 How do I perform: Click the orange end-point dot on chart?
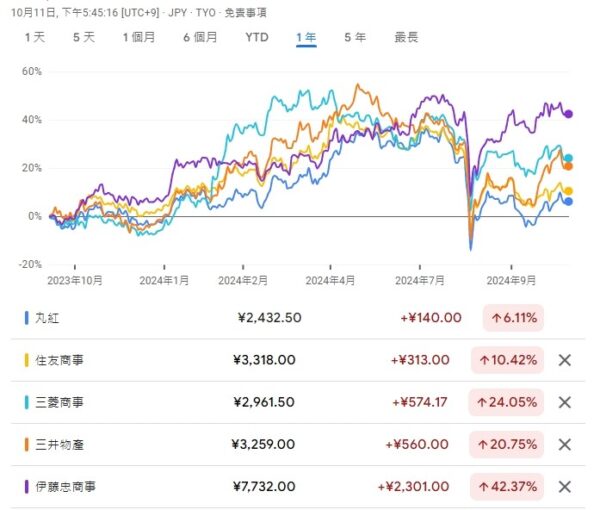(x=568, y=166)
